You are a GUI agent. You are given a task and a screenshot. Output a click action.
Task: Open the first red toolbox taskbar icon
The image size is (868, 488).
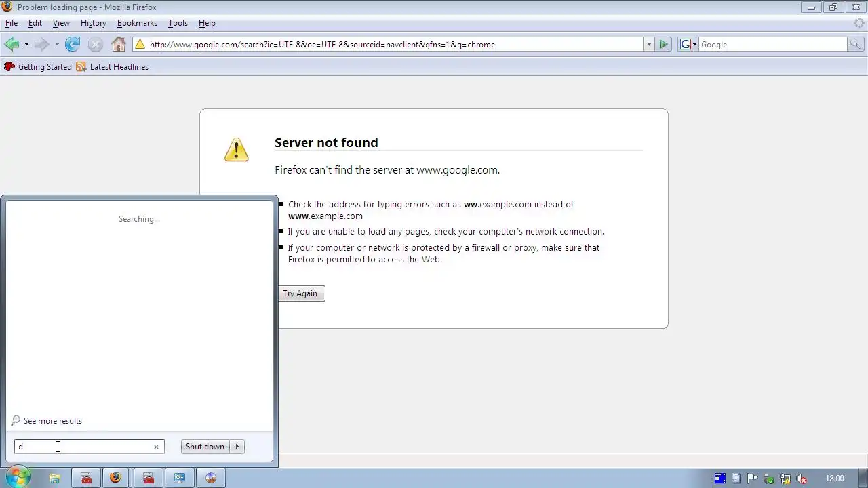pyautogui.click(x=86, y=478)
